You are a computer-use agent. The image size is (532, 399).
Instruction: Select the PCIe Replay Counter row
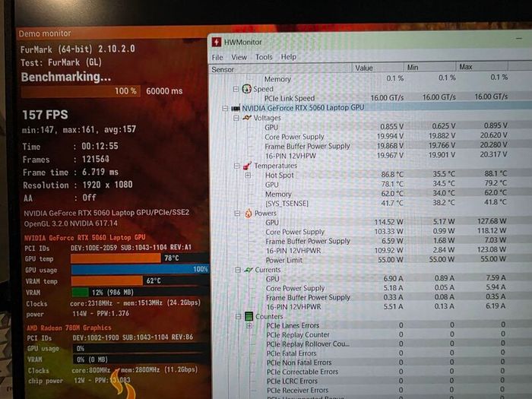372,334
